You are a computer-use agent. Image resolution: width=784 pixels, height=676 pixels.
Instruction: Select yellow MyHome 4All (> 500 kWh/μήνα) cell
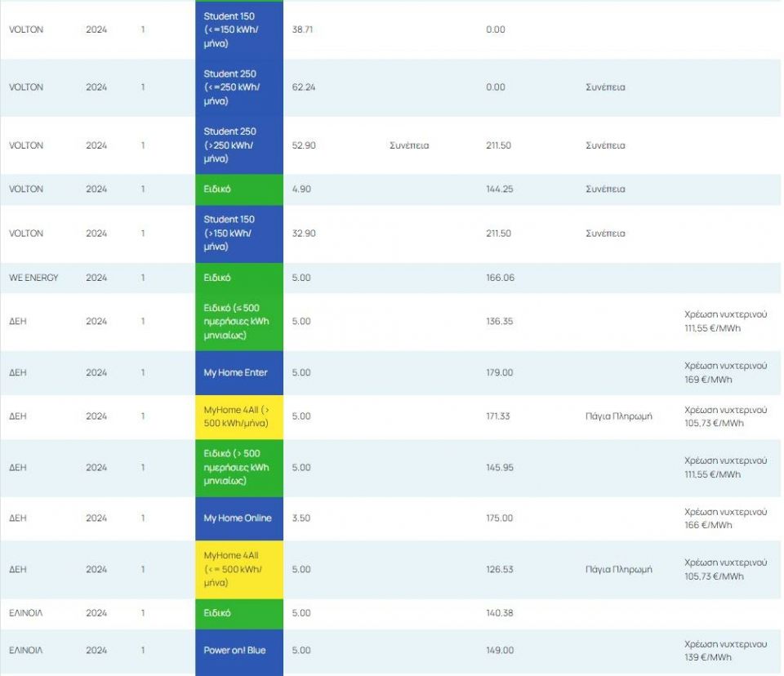238,416
